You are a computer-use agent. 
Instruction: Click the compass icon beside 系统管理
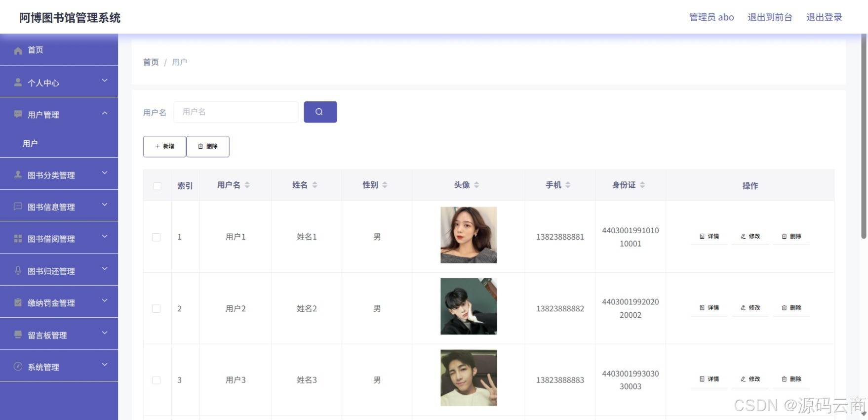pos(18,367)
